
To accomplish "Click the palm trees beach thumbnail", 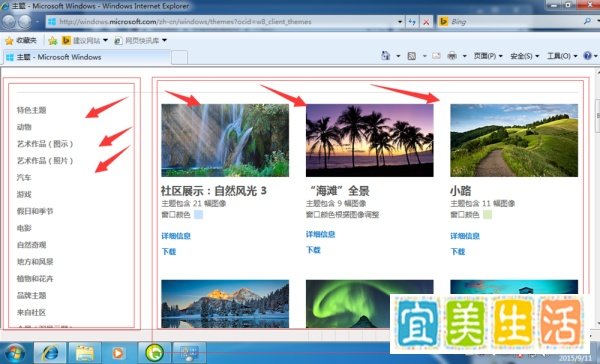I will [x=370, y=140].
